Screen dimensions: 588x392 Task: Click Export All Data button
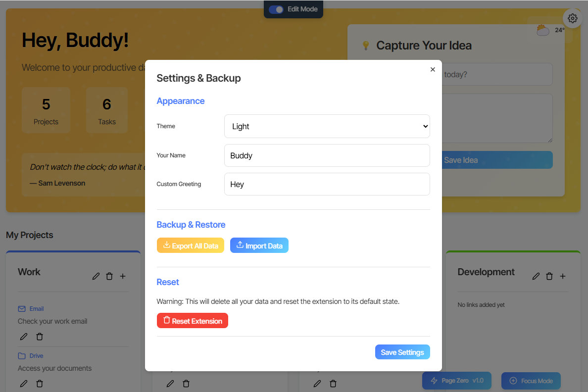[x=191, y=245]
